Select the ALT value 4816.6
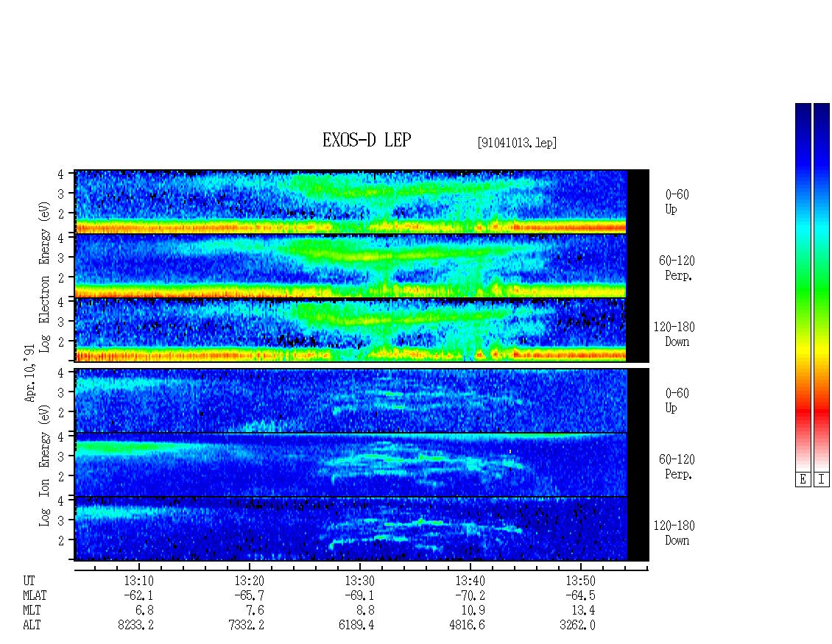Viewport: 832px width, 644px height. [467, 626]
